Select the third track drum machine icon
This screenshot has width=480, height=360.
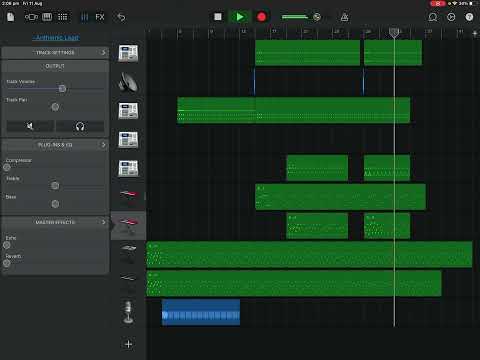(x=128, y=111)
